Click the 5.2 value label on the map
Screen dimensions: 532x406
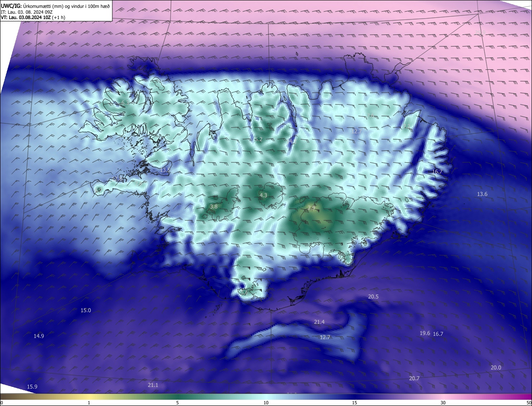(258, 139)
